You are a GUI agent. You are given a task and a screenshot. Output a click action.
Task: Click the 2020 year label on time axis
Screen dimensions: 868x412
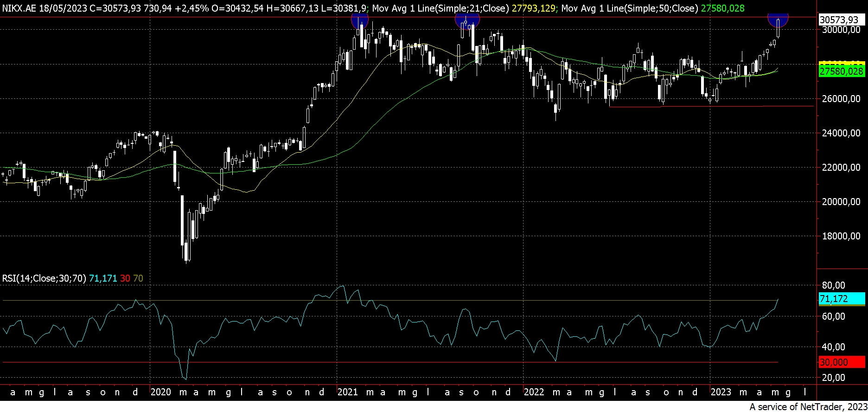point(161,392)
